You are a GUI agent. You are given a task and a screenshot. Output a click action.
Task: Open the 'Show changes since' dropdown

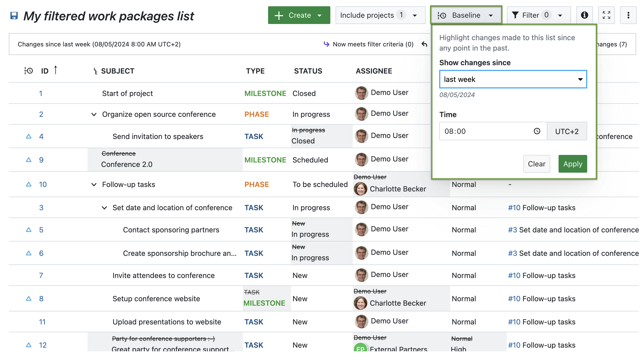point(513,79)
